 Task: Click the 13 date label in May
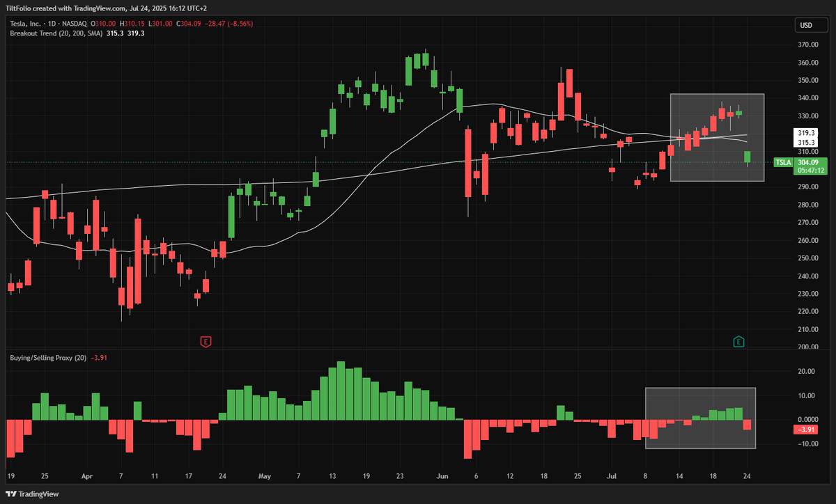coord(333,477)
